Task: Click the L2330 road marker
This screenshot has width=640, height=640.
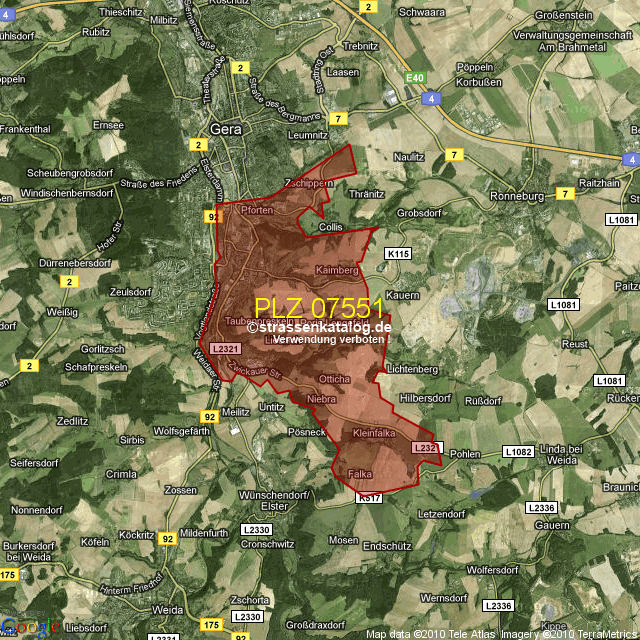Action: tap(257, 529)
